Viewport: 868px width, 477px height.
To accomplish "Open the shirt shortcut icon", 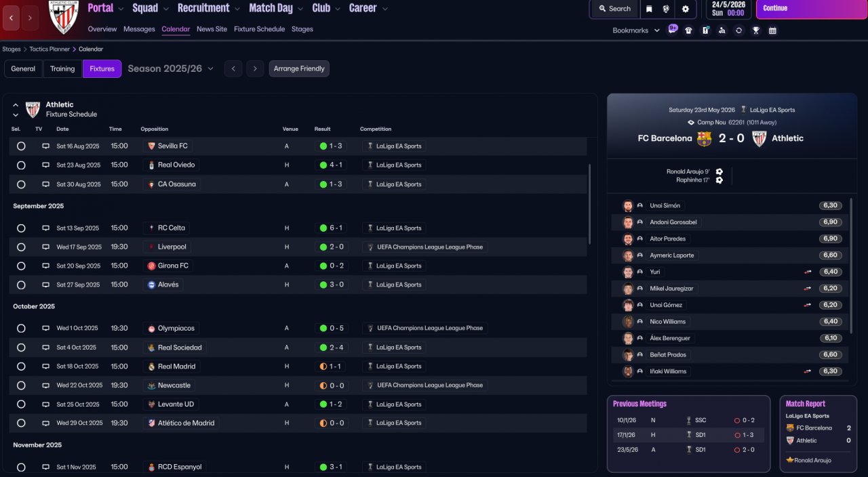I will click(689, 30).
